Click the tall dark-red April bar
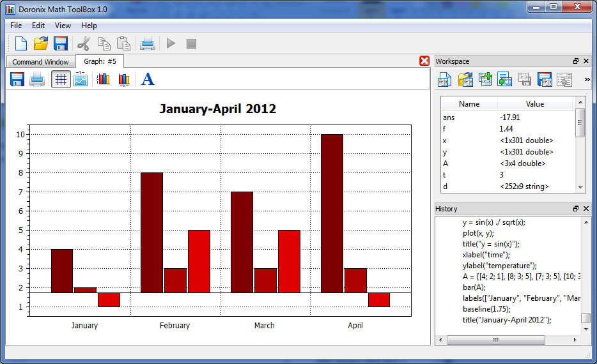 tap(332, 213)
